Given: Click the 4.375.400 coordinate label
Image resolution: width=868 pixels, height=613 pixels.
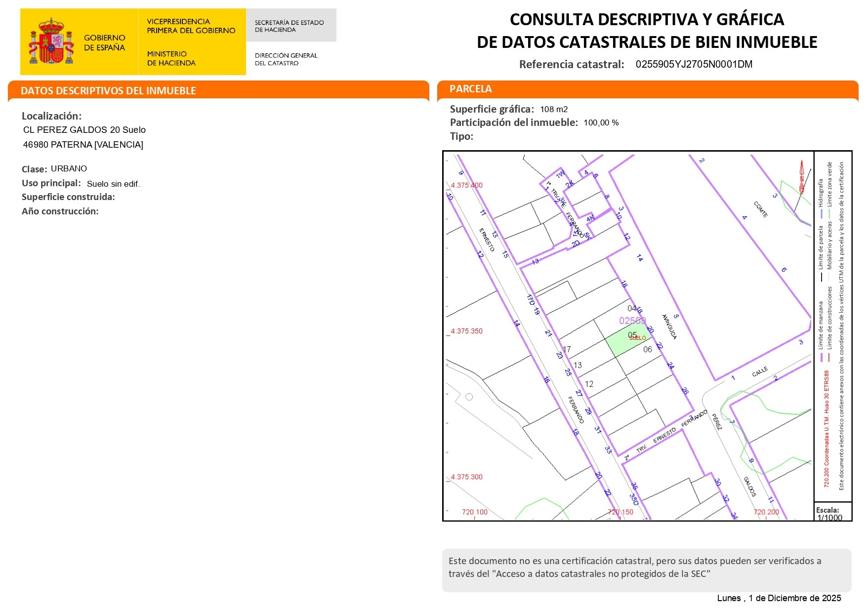Looking at the screenshot, I should (466, 185).
